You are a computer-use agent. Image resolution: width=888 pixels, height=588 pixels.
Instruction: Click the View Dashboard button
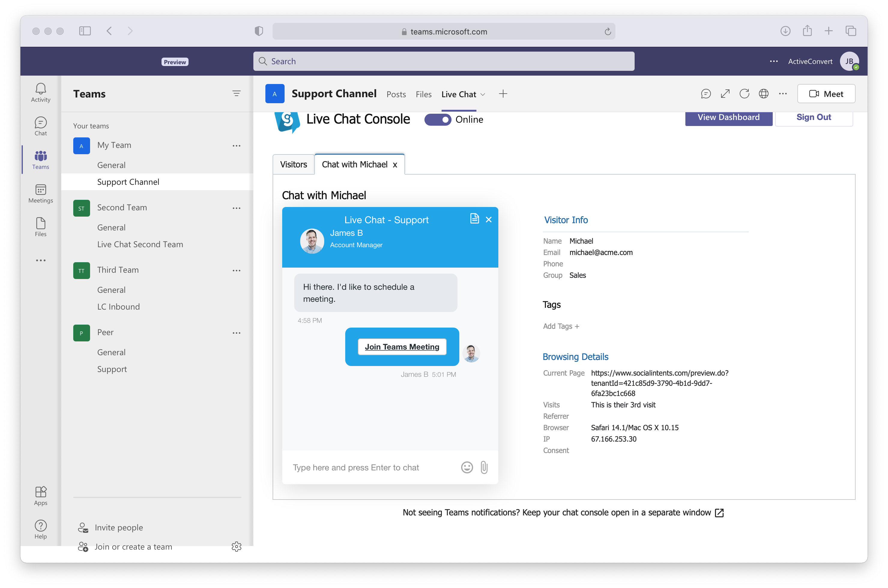tap(728, 118)
